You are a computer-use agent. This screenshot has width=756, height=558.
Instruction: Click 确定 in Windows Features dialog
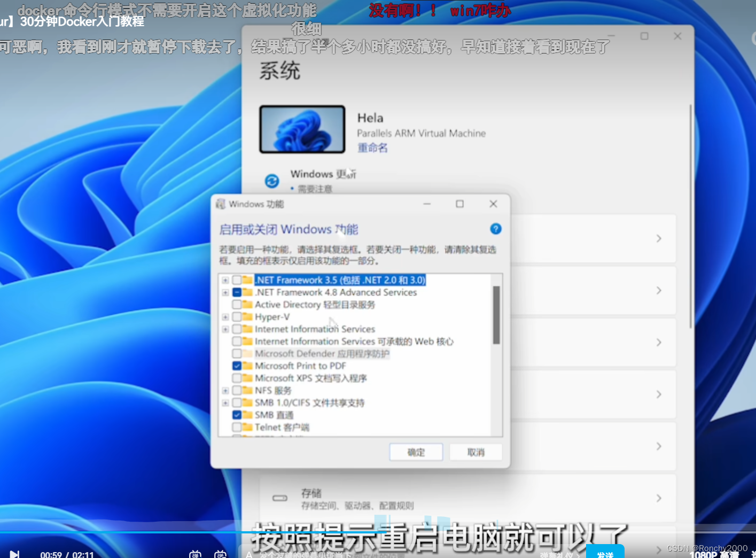point(416,452)
